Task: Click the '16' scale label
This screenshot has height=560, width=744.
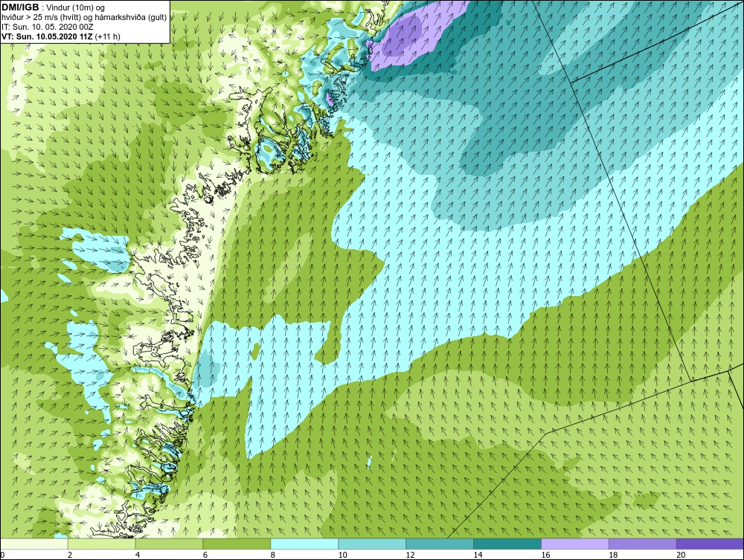Action: coord(545,554)
